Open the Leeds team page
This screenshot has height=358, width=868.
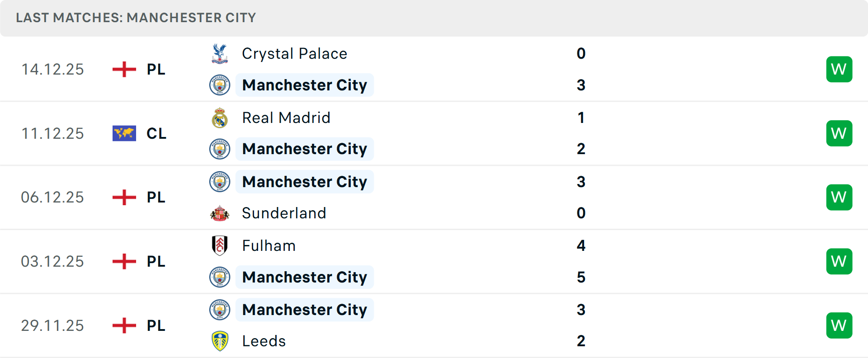[x=264, y=341]
